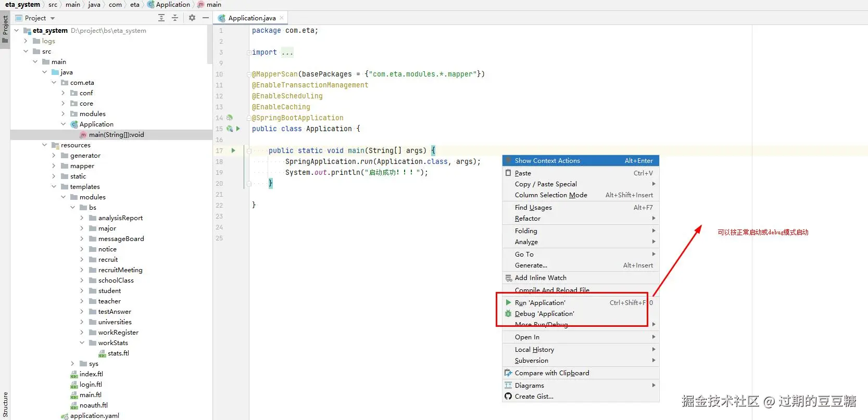Select Show Context Actions menu item

click(x=581, y=161)
